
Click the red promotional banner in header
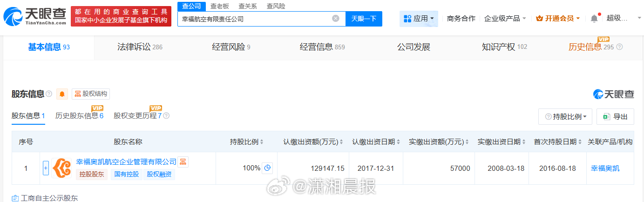point(121,16)
